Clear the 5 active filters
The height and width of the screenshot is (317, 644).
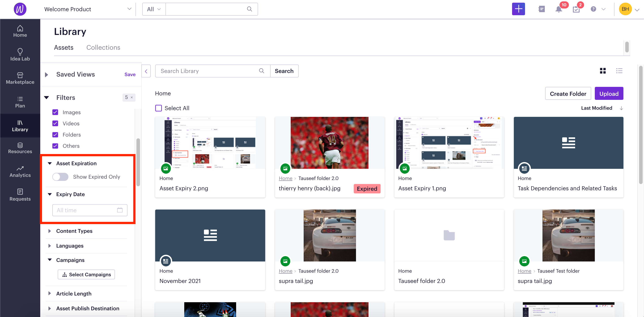131,97
